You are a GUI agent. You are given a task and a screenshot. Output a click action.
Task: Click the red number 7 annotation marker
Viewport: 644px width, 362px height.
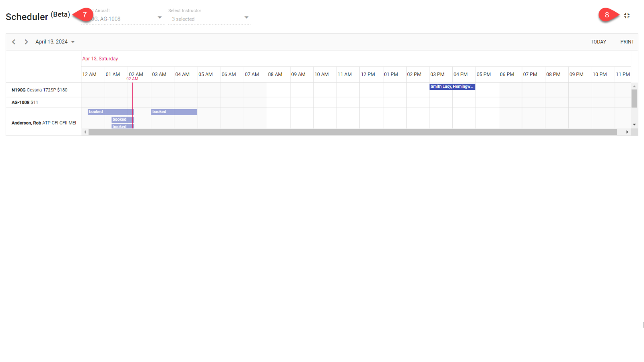84,15
